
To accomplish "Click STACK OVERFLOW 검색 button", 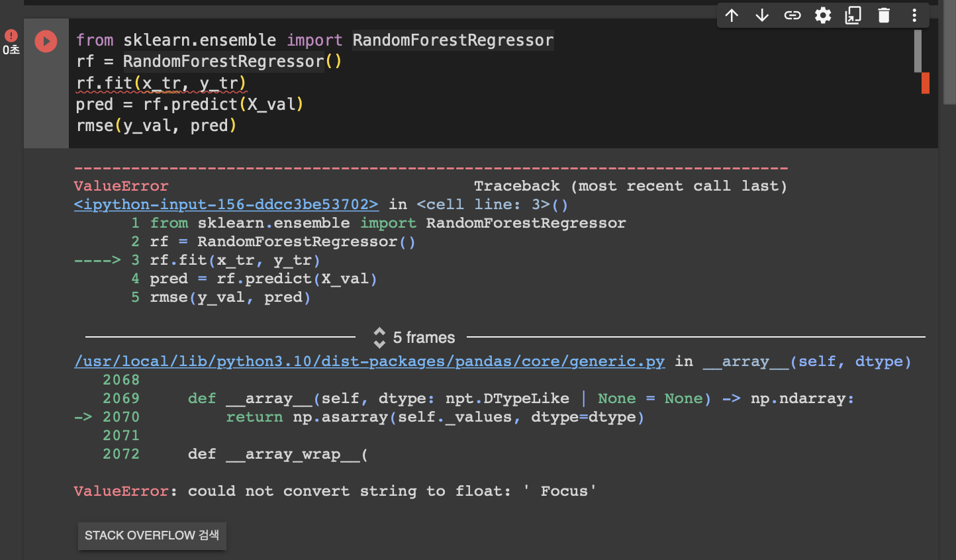I will 152,536.
